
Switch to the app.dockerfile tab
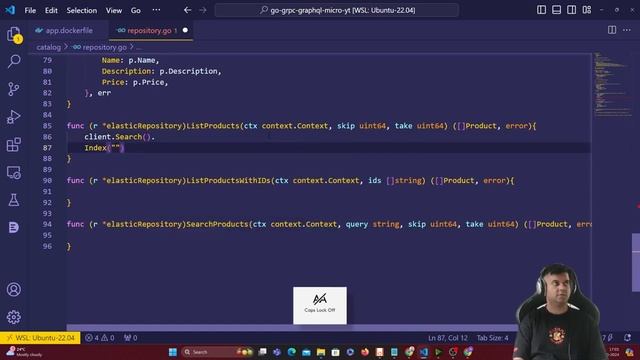coord(68,30)
